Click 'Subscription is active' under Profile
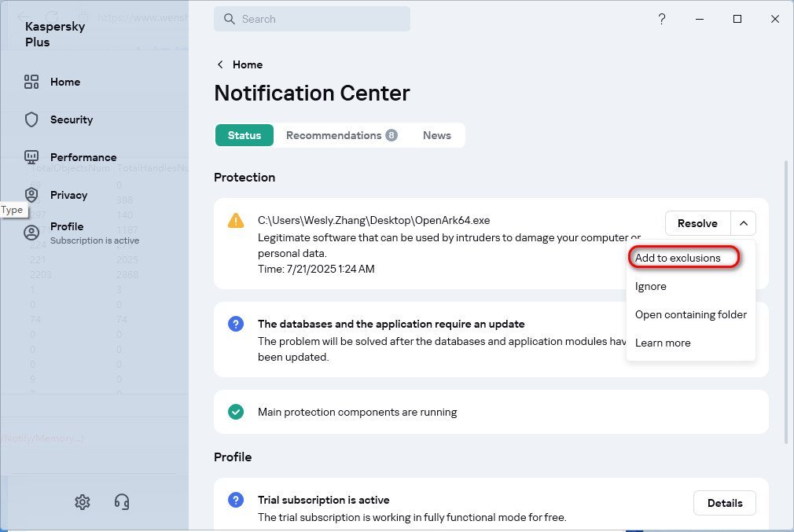Viewport: 794px width, 532px height. [94, 240]
